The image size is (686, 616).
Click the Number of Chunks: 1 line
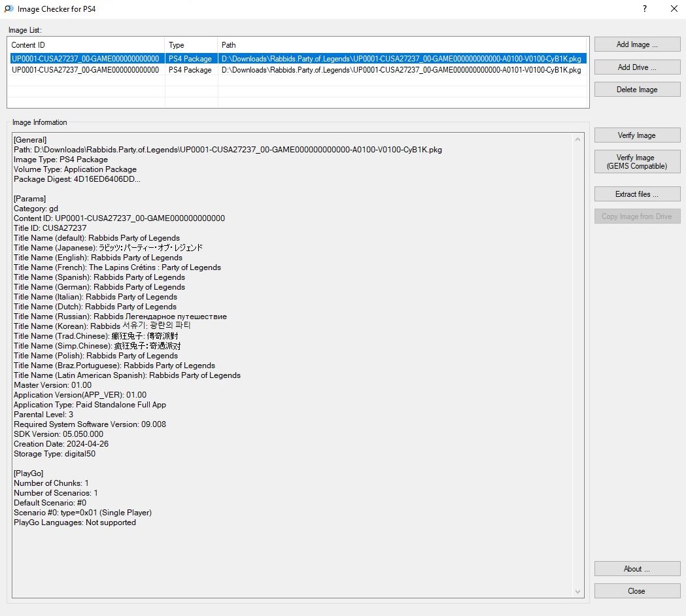point(51,483)
